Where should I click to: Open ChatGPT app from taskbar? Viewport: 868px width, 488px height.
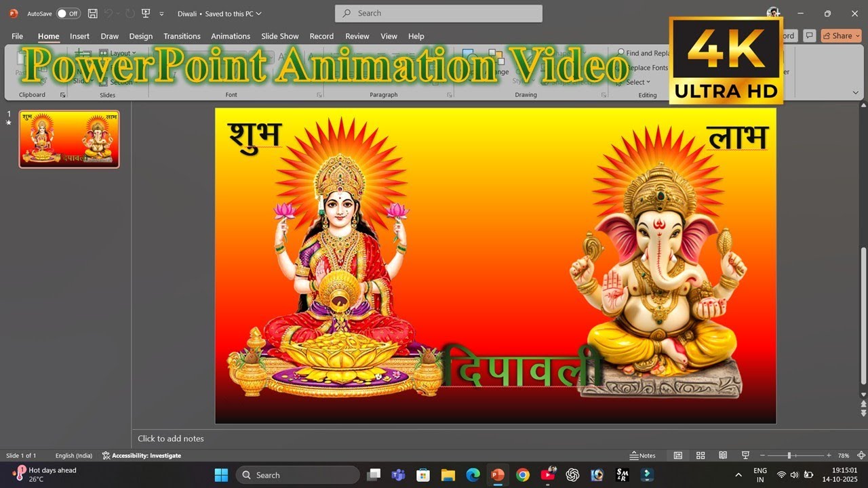pyautogui.click(x=572, y=474)
